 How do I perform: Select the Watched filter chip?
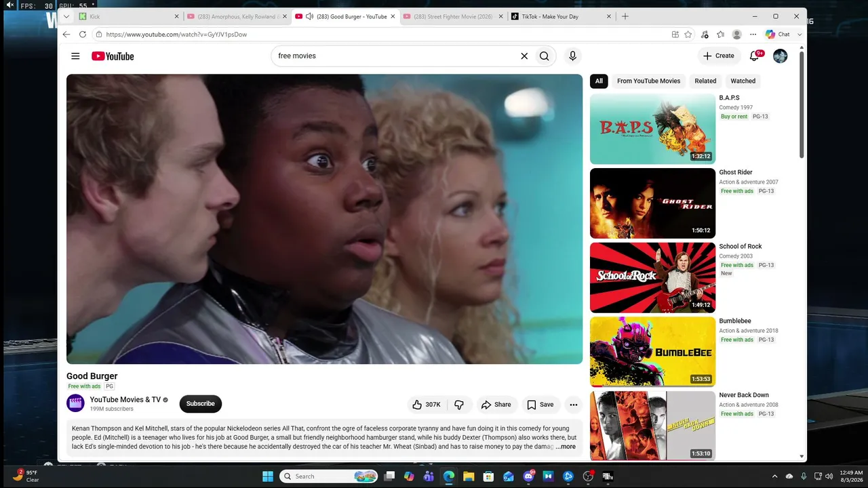click(743, 81)
